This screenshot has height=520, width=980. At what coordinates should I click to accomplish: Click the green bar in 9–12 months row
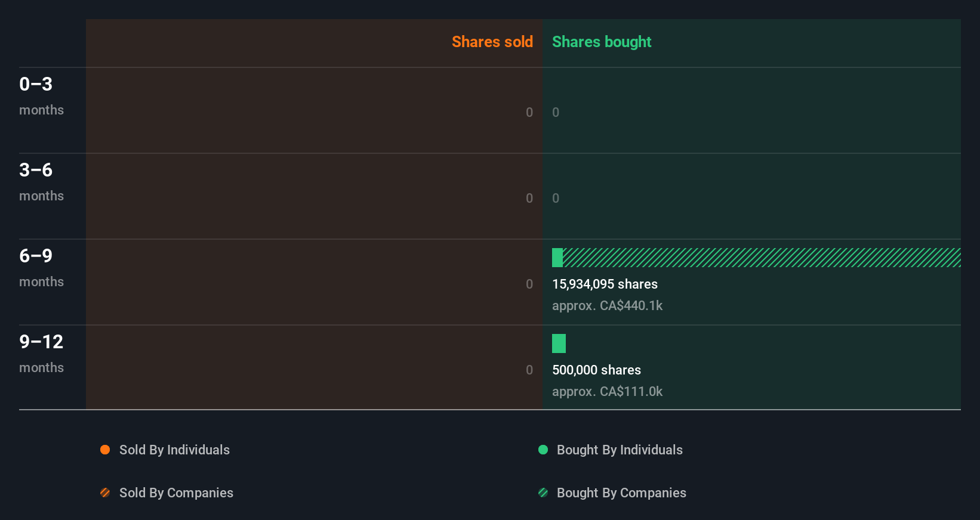(559, 343)
